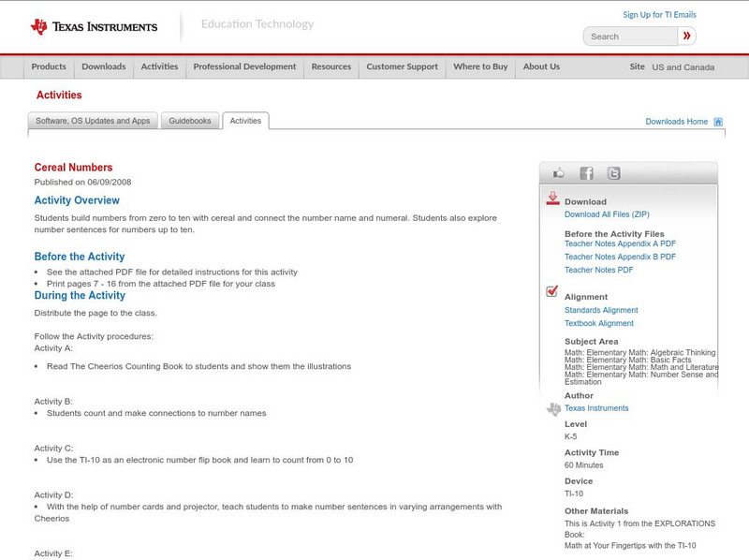
Task: Open the Resources menu
Action: tap(331, 66)
